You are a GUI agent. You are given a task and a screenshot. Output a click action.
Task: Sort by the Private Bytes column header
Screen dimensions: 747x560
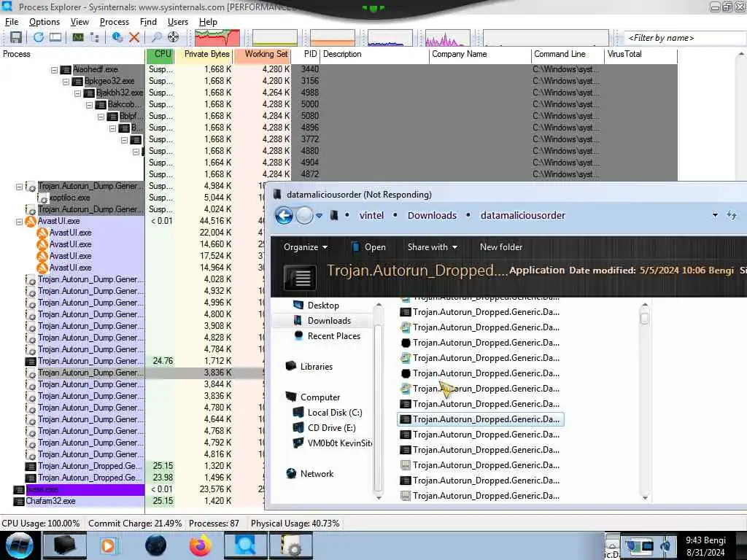pyautogui.click(x=204, y=54)
